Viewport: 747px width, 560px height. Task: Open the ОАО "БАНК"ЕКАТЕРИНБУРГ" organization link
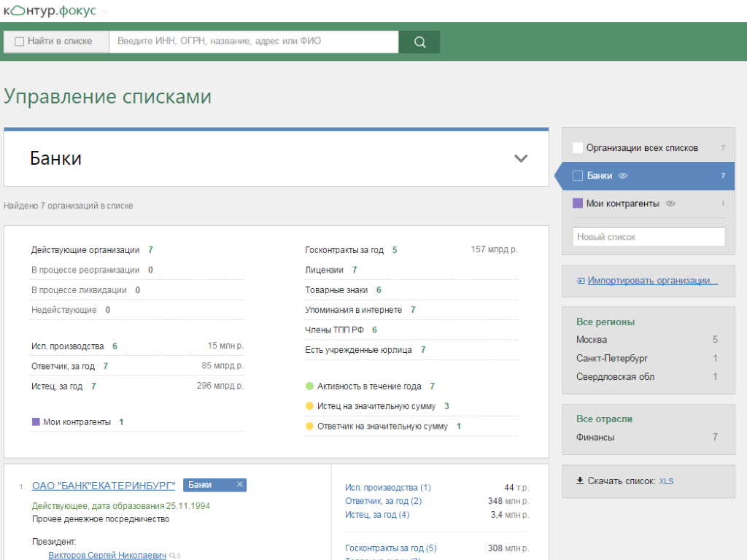click(x=104, y=485)
